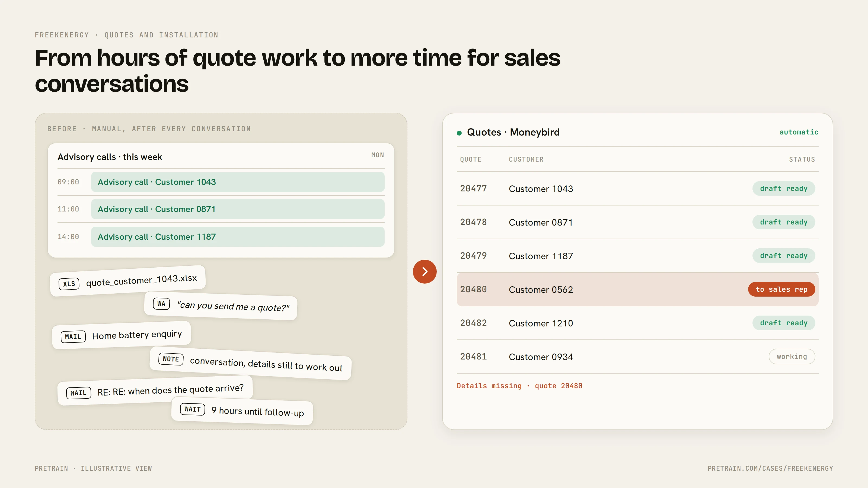
Task: Click the PRETRAIN · ILLUSTRATIVE VIEW footer text
Action: [93, 468]
